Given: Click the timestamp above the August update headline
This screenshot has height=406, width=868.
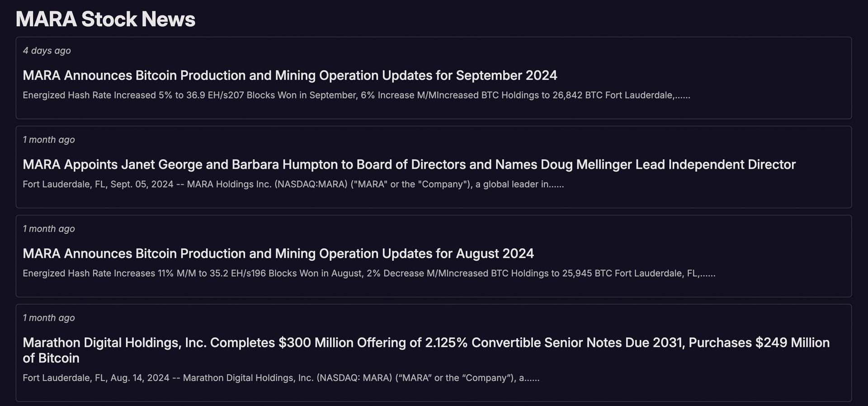Looking at the screenshot, I should (49, 229).
